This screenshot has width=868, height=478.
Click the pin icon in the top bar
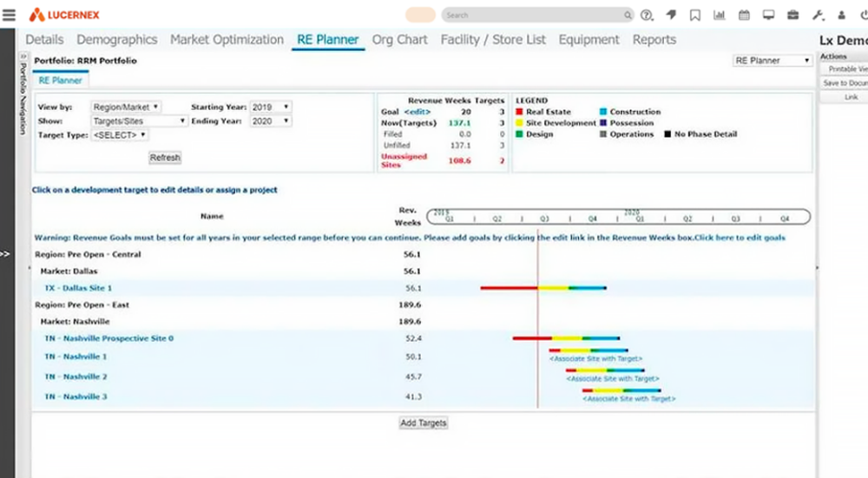[x=671, y=15]
